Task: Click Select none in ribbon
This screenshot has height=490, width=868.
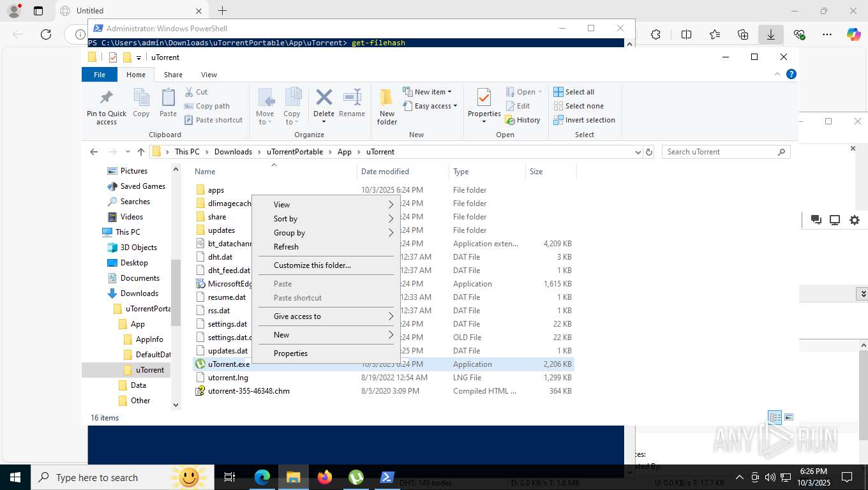Action: pyautogui.click(x=578, y=106)
